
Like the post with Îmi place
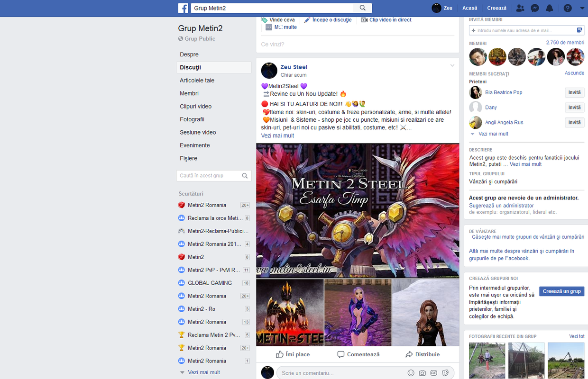293,354
